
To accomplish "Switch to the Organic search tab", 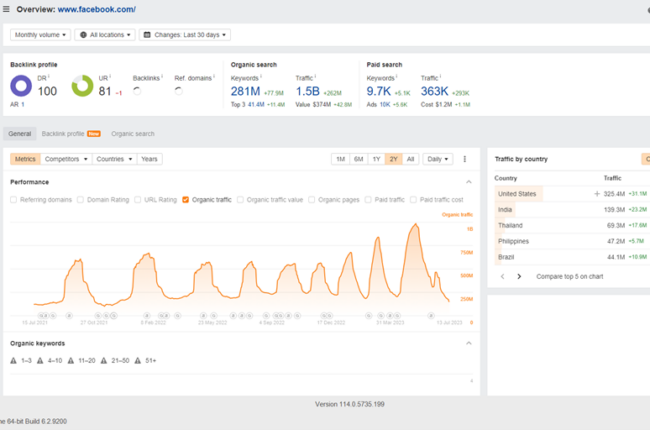I will (x=133, y=134).
